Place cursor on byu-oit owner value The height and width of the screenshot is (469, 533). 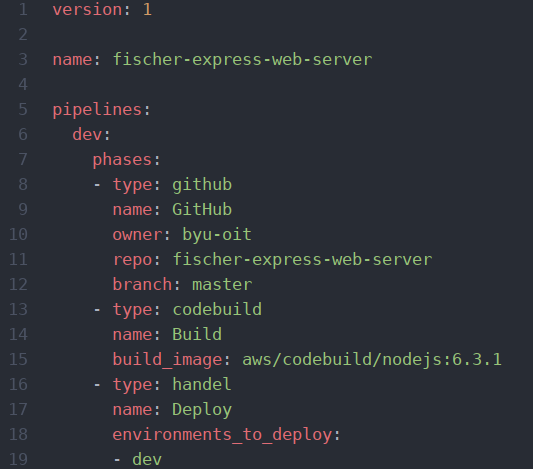click(x=217, y=234)
